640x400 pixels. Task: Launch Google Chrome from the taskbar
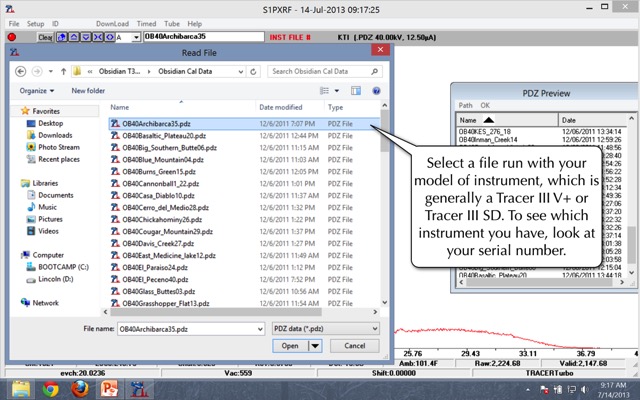click(x=51, y=387)
